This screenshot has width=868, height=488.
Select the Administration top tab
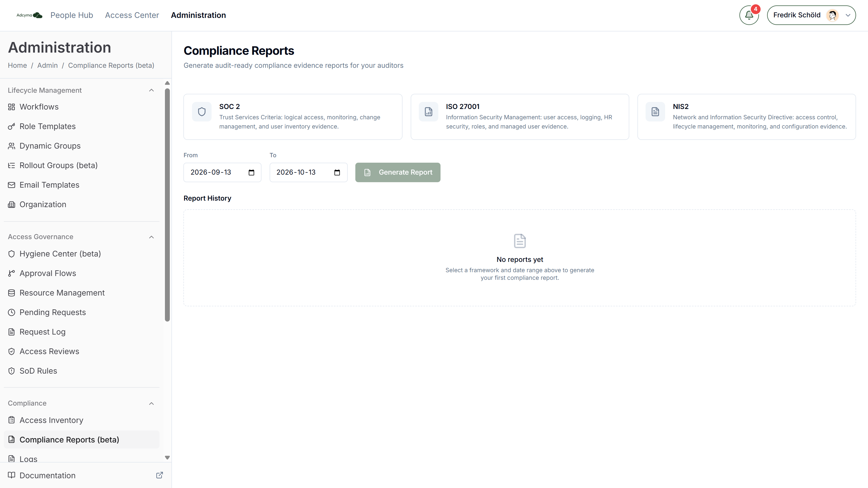[x=198, y=15]
